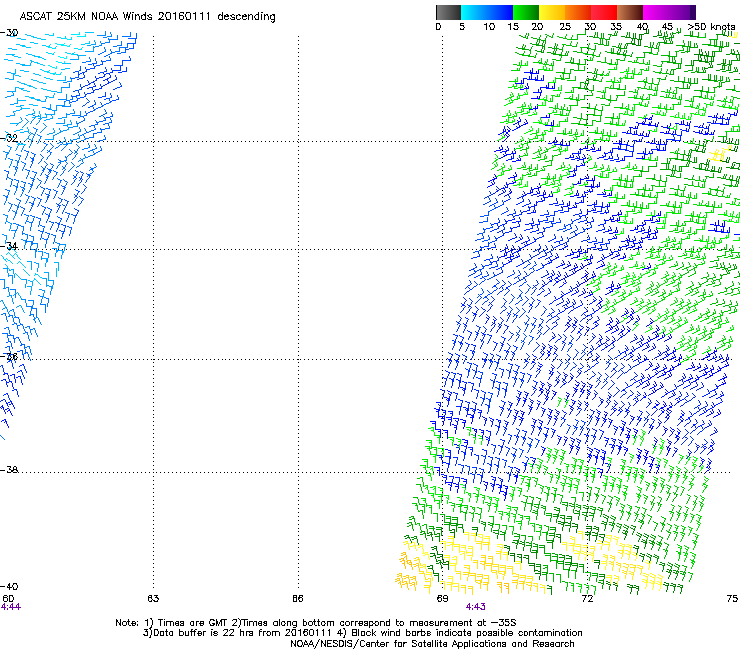Image resolution: width=740 pixels, height=650 pixels.
Task: Click the gray 0-5 knots color bar segment
Action: (x=448, y=12)
